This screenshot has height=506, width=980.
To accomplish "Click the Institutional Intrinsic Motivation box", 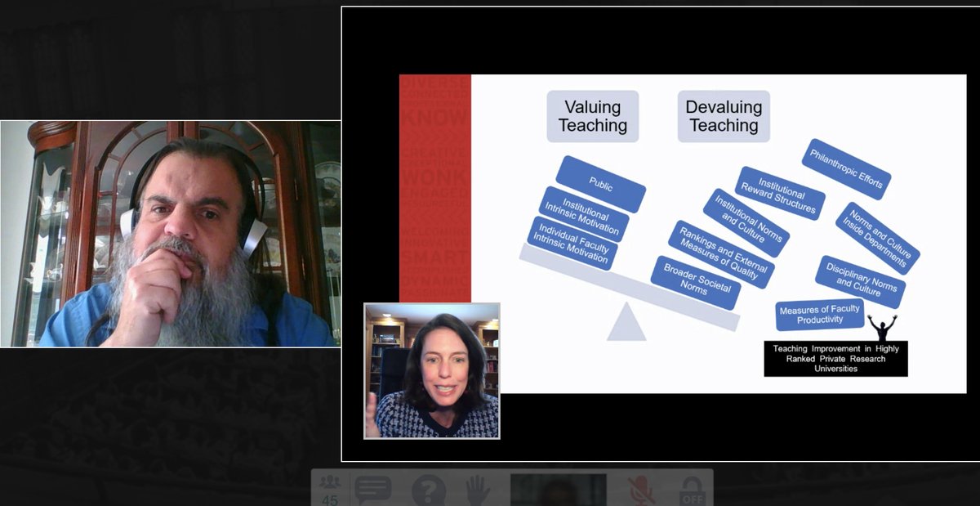I will 586,214.
